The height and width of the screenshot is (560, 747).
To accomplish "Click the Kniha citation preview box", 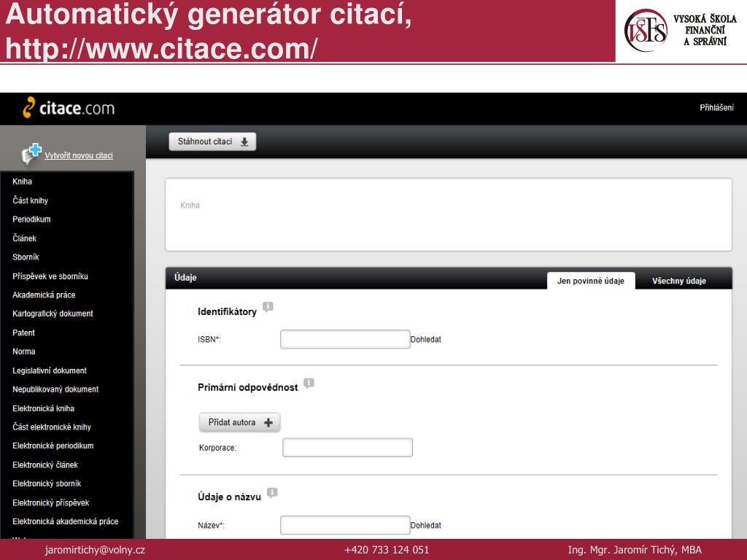I will tap(449, 215).
